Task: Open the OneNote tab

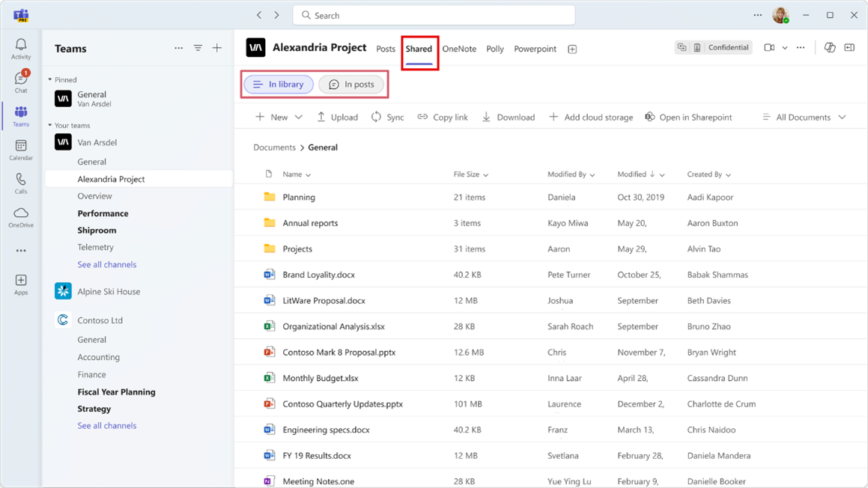Action: (x=459, y=49)
